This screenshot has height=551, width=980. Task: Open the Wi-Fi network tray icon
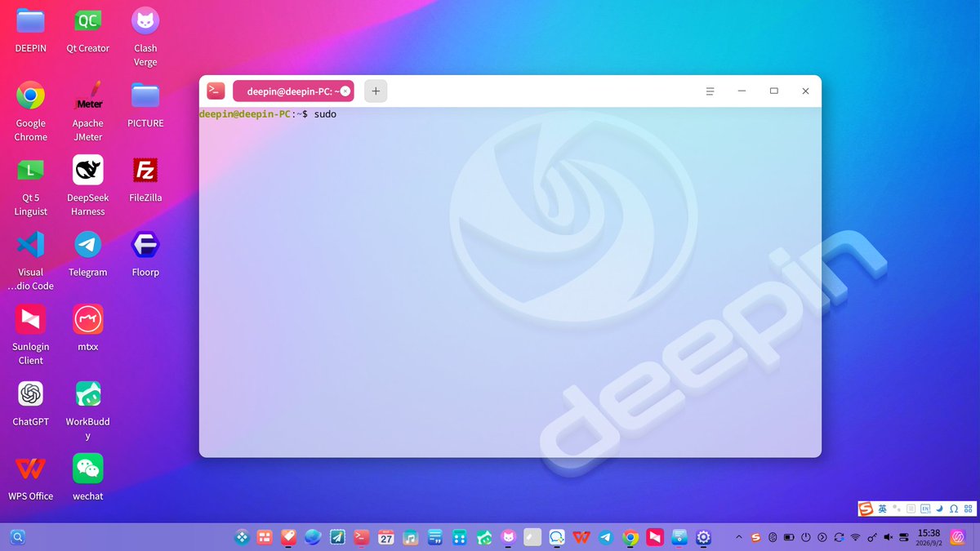pos(855,537)
